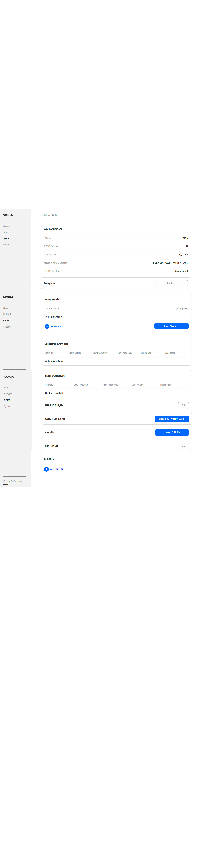Screen dimensions: 208x868
Task: Select CBRS in sidebar beside SAS Parameters
Action: click(x=6, y=239)
